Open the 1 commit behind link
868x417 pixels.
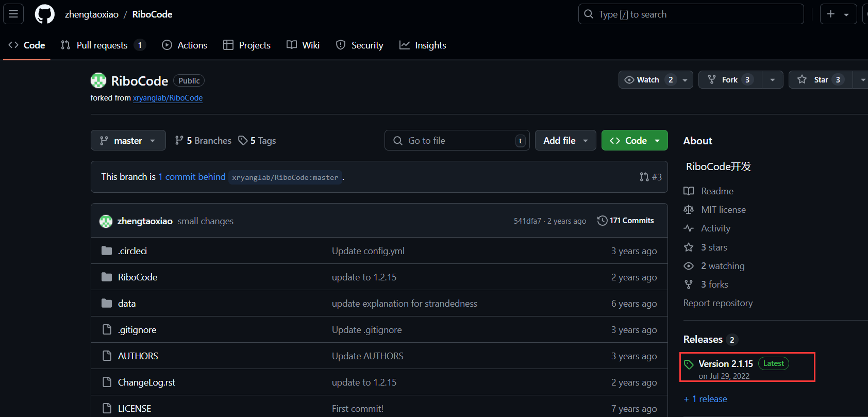tap(192, 177)
